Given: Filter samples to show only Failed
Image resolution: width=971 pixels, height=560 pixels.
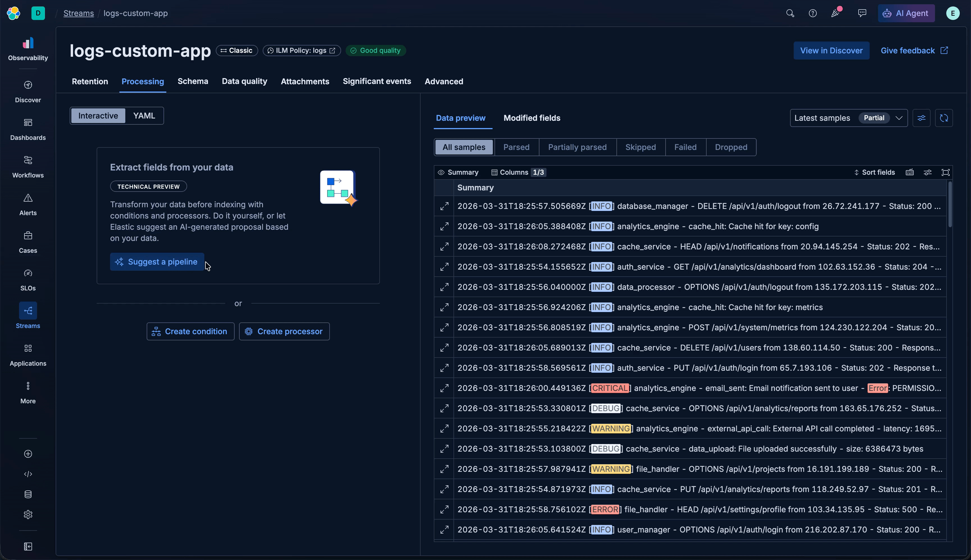Looking at the screenshot, I should (685, 147).
